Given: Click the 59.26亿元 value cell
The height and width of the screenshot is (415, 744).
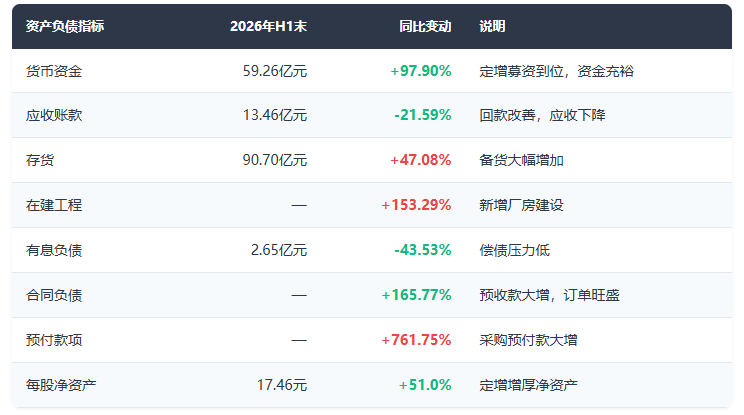Looking at the screenshot, I should point(275,71).
